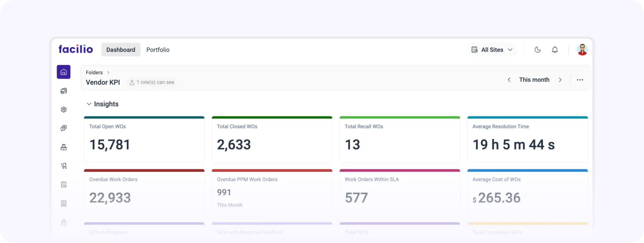Switch to the Portfolio tab
644x243 pixels.
click(x=158, y=50)
